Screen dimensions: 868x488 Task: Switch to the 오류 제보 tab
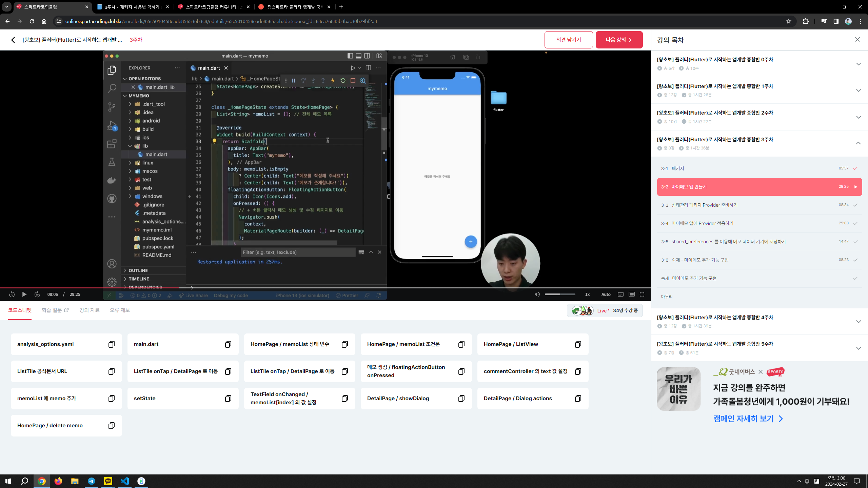(x=120, y=310)
